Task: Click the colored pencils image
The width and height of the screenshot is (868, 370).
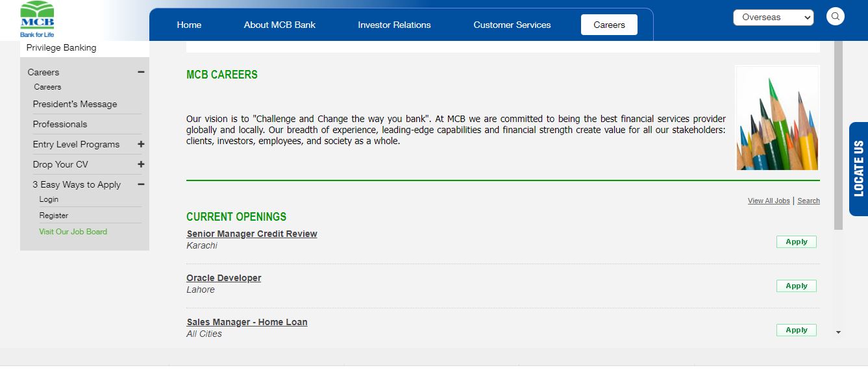Action: pos(777,118)
